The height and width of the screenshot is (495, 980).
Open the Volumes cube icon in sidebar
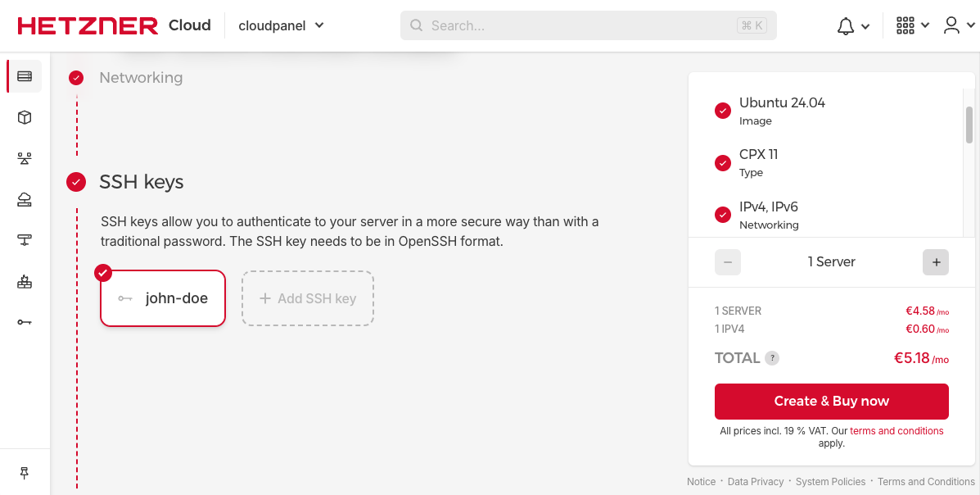coord(25,117)
